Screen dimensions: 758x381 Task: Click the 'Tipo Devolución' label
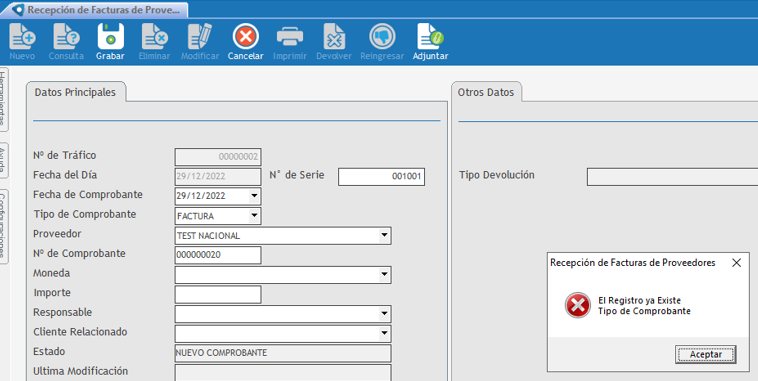coord(496,175)
